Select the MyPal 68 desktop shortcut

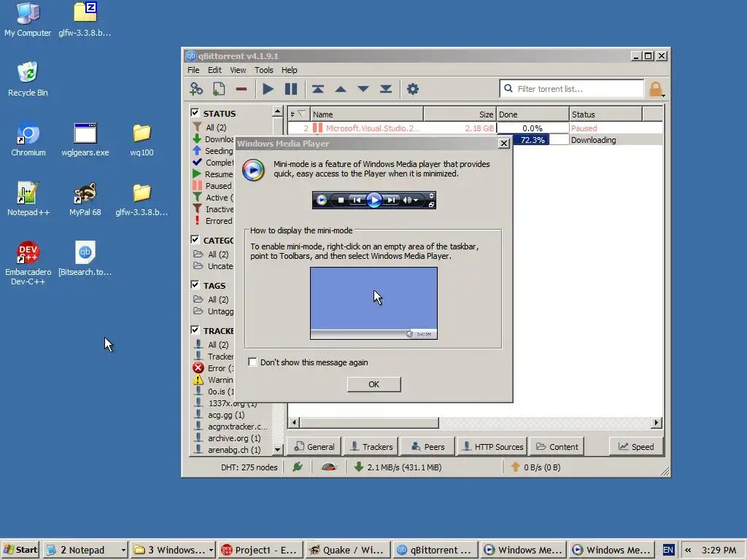85,199
